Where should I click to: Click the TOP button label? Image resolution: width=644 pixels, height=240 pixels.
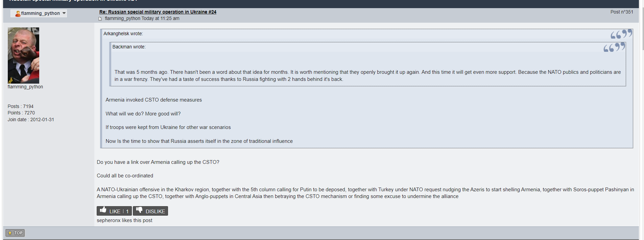tap(18, 233)
